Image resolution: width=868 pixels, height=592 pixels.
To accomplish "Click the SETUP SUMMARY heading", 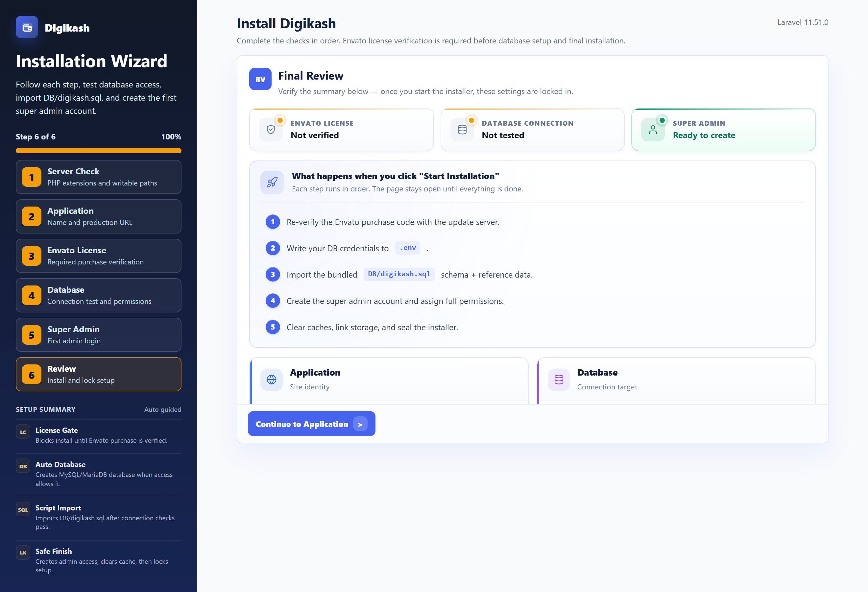I will click(x=46, y=409).
